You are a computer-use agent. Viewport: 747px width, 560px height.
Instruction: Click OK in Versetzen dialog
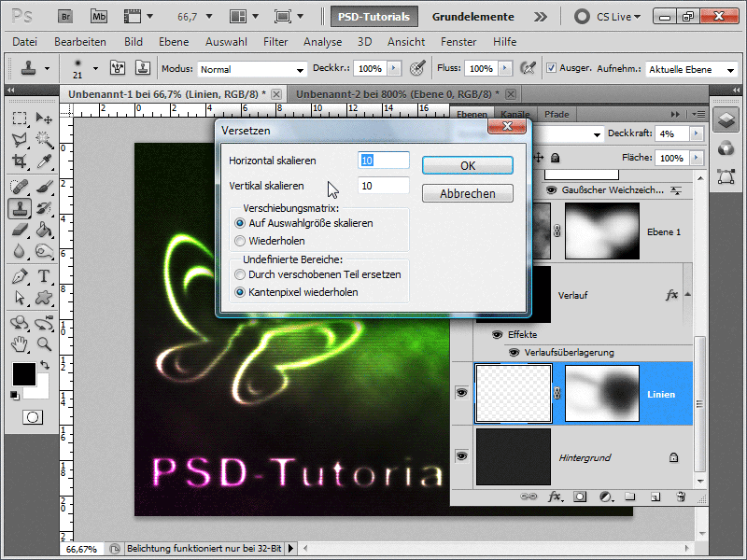pos(468,166)
